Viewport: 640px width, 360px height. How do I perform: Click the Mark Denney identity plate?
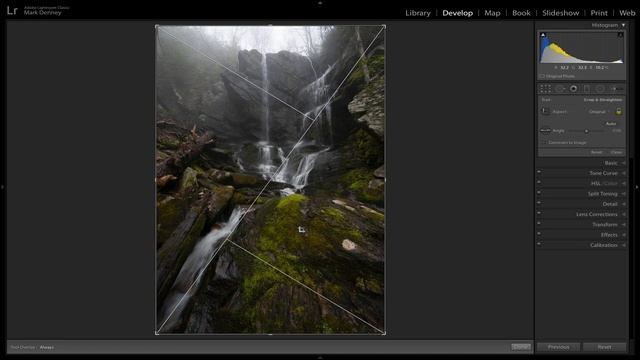coord(42,13)
